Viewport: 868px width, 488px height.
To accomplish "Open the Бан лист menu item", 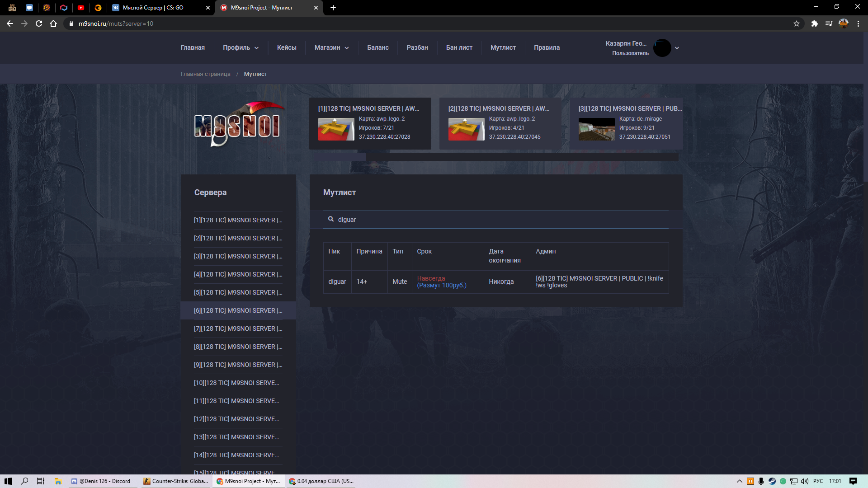I will [459, 47].
